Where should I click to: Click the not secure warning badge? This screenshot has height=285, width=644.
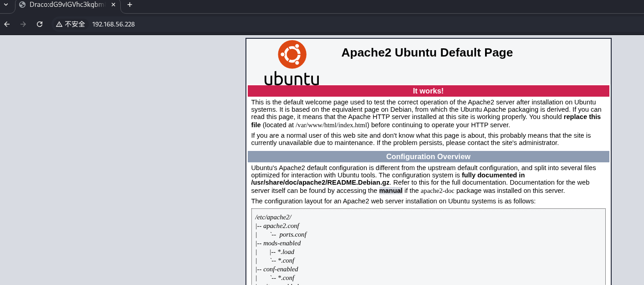[71, 24]
